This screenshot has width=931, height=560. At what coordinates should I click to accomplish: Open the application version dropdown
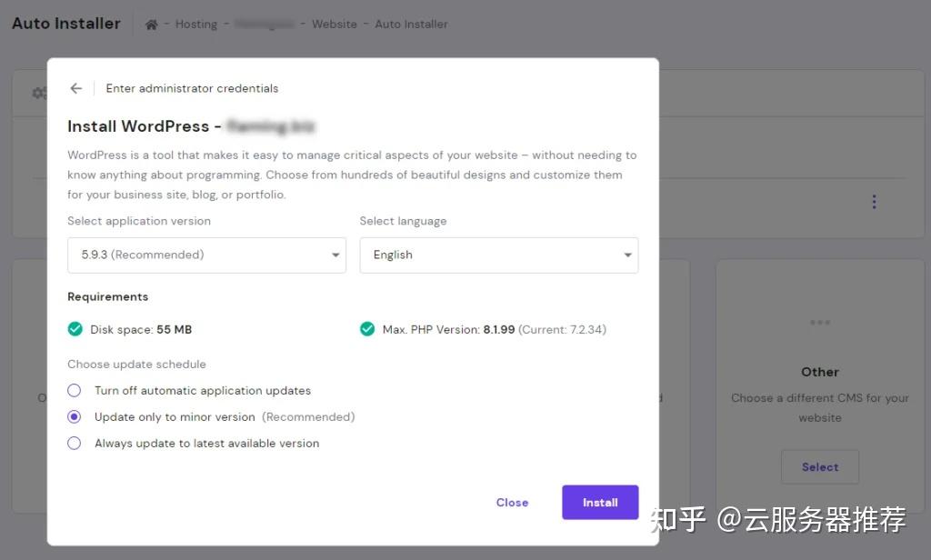(206, 255)
